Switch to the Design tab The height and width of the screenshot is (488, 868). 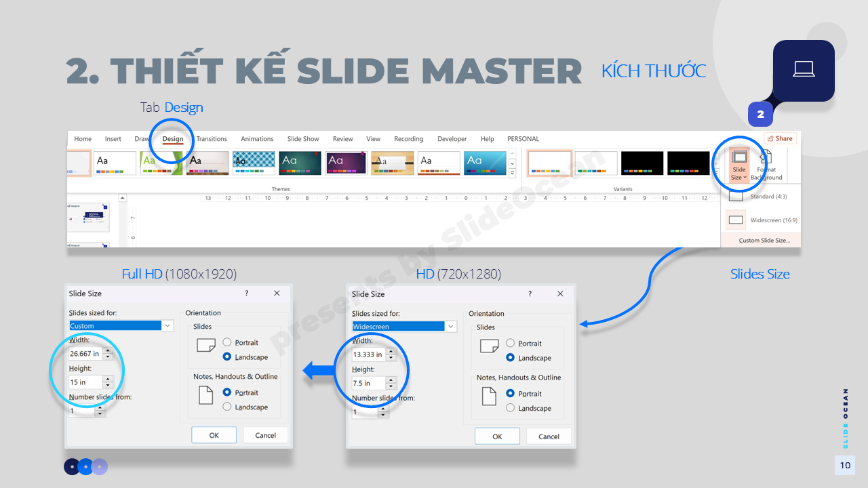(x=173, y=139)
